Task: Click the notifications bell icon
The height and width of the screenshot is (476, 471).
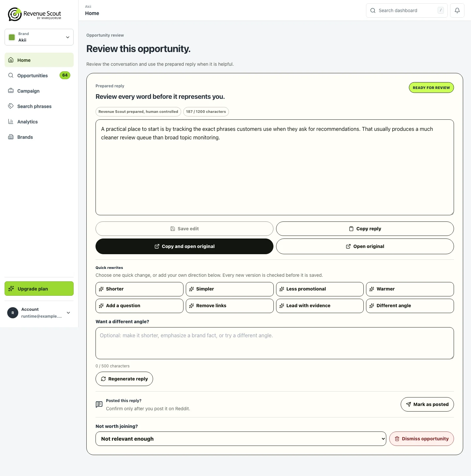Action: [x=457, y=10]
